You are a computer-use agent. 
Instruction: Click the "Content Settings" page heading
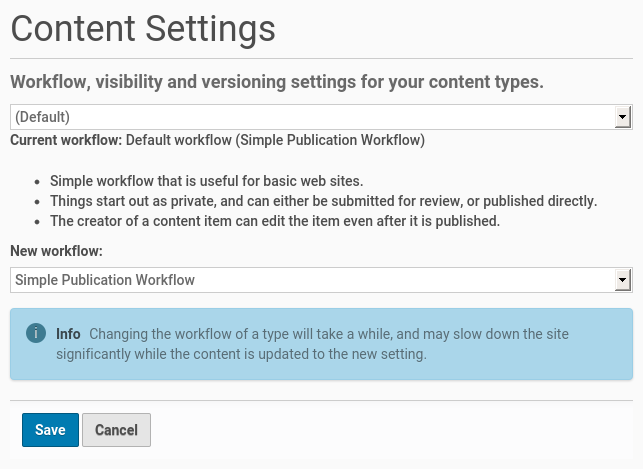[143, 28]
